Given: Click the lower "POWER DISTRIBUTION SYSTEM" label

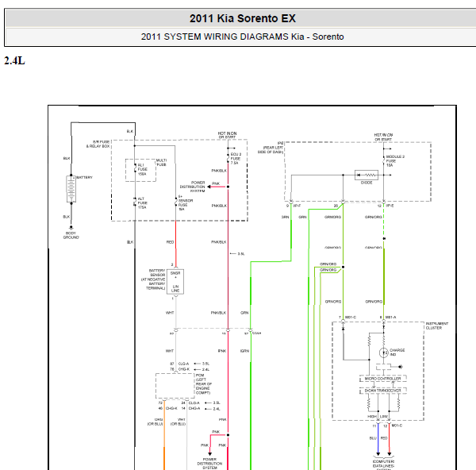Looking at the screenshot, I should click(x=209, y=464).
